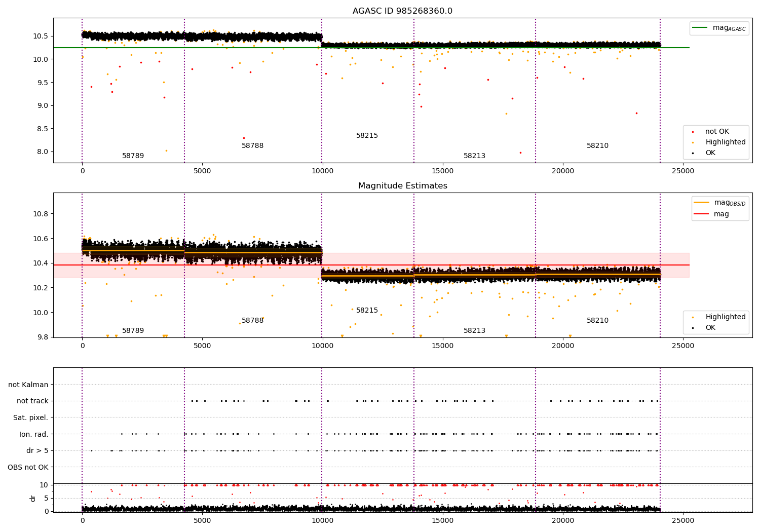Click y-tick 8.0 on top plot
The width and height of the screenshot is (760, 532).
pyautogui.click(x=43, y=151)
